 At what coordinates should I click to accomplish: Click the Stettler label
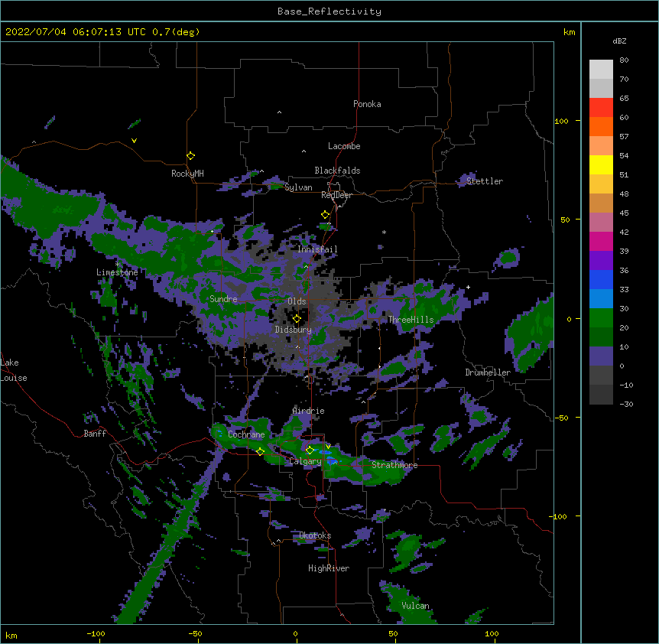pos(485,181)
